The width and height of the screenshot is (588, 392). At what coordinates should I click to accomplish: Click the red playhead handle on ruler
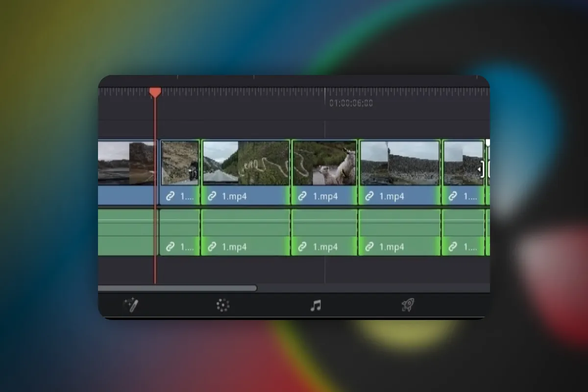[x=155, y=92]
